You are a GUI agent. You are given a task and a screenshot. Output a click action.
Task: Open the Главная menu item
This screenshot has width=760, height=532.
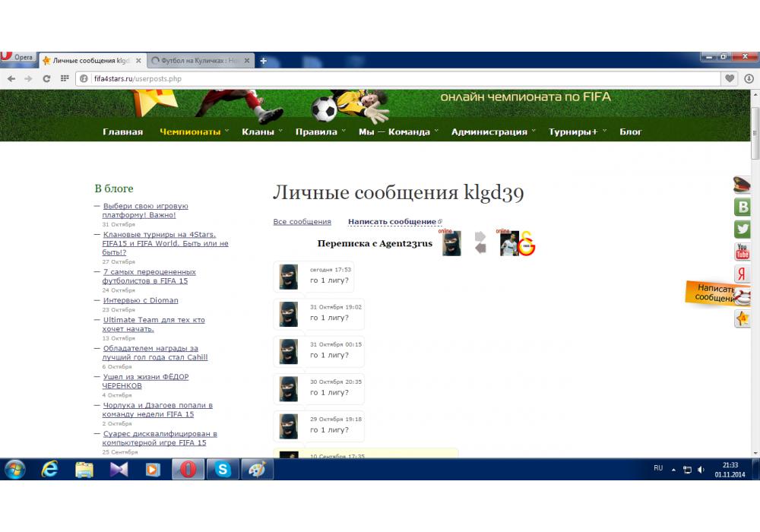(x=122, y=131)
